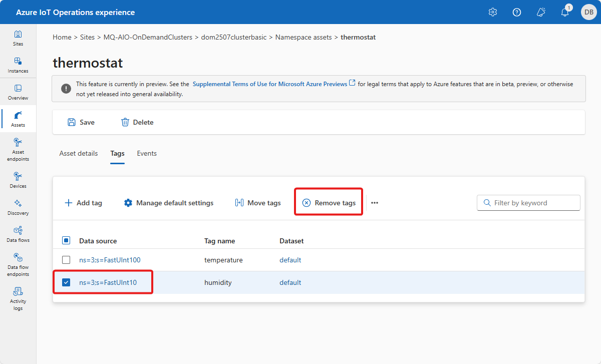
Task: Open default dataset link in temperature row
Action: (x=290, y=260)
